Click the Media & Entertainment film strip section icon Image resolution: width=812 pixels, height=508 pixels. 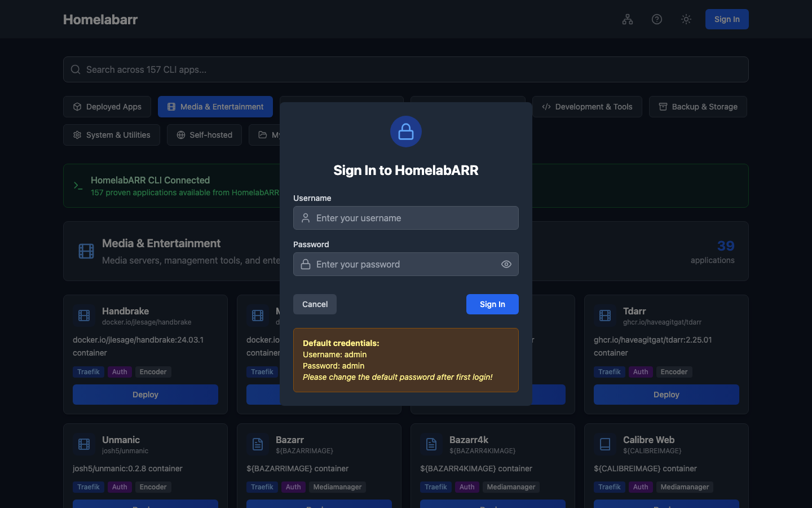pos(86,251)
